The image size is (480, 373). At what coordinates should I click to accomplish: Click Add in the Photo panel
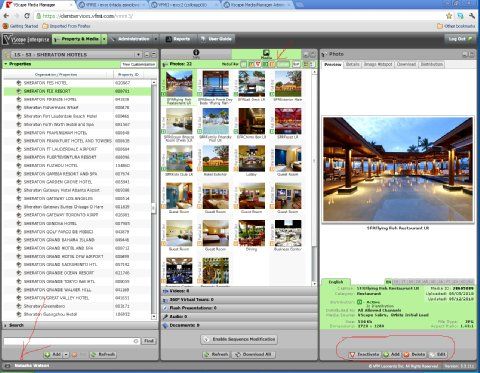click(x=392, y=354)
